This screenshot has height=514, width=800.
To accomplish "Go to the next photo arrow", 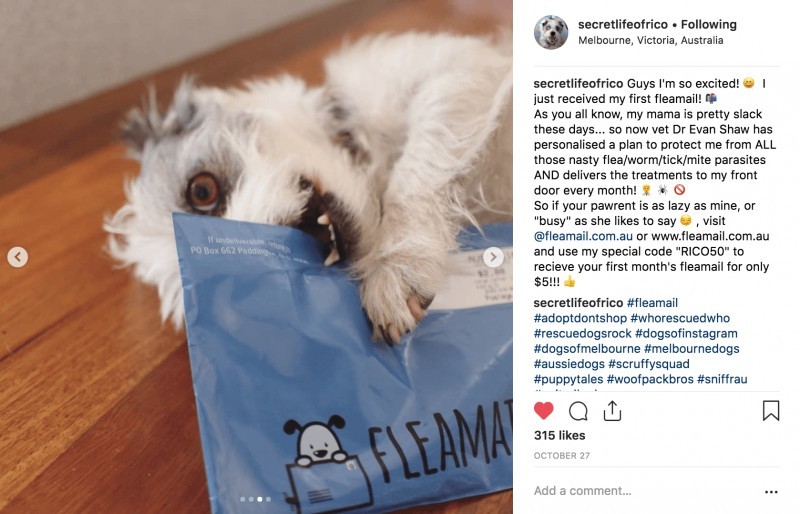I will click(493, 257).
